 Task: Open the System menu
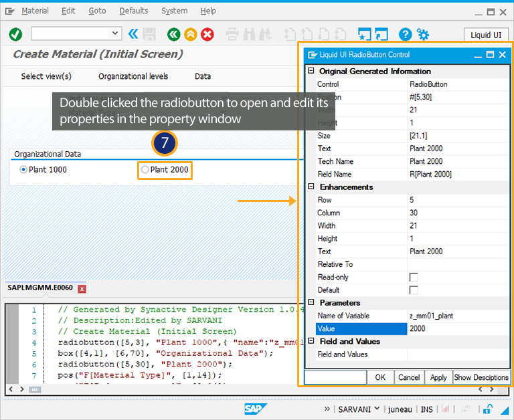click(x=175, y=11)
